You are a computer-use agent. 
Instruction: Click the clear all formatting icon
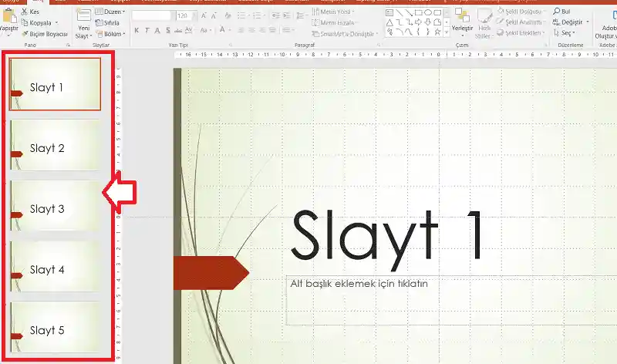(x=228, y=15)
